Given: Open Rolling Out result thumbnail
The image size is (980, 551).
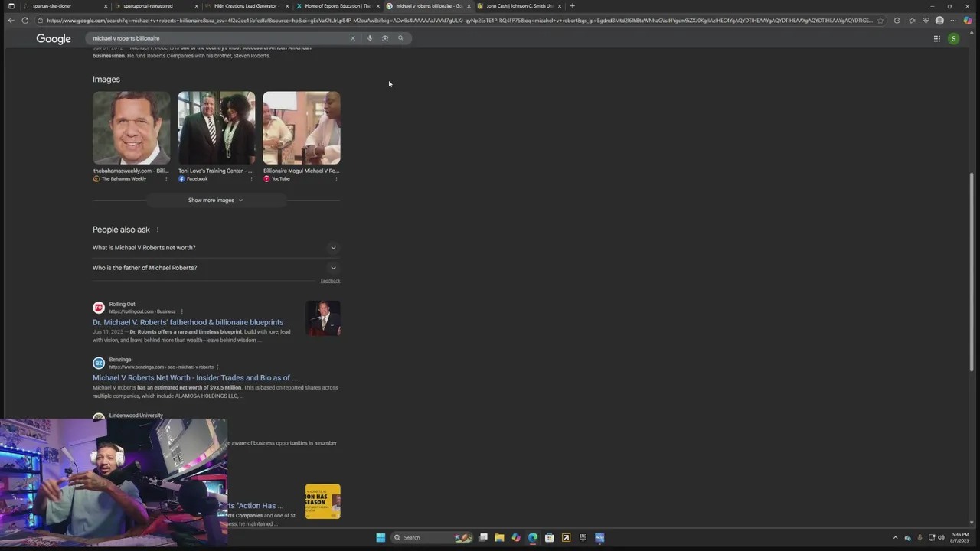Looking at the screenshot, I should (322, 318).
